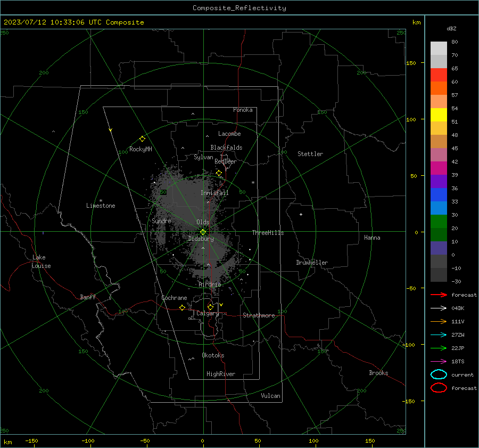Click the white 04DK arrow in legend
The width and height of the screenshot is (479, 448).
[439, 308]
